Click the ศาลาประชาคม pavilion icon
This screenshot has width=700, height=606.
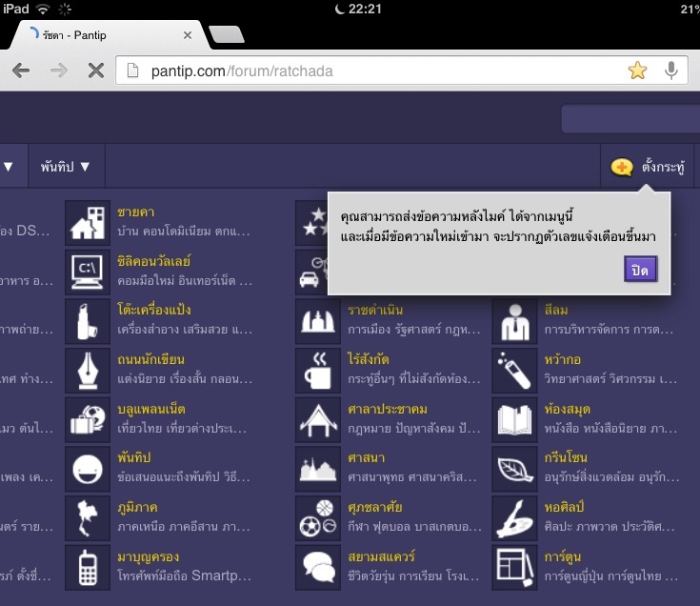point(318,420)
